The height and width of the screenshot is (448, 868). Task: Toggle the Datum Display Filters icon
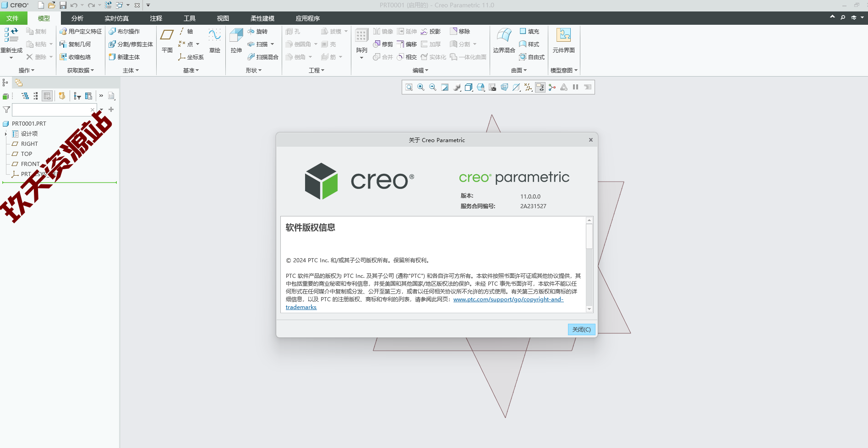[x=528, y=87]
